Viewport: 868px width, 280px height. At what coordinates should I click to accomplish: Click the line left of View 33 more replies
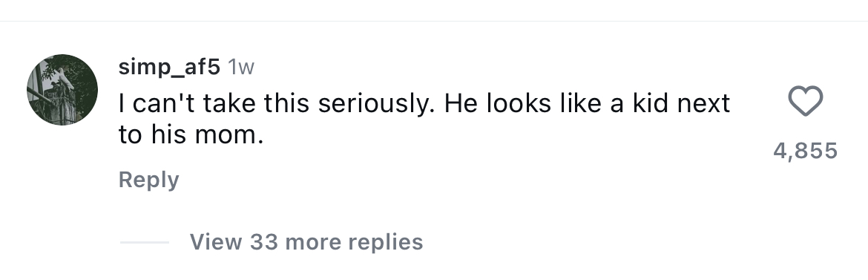point(145,242)
